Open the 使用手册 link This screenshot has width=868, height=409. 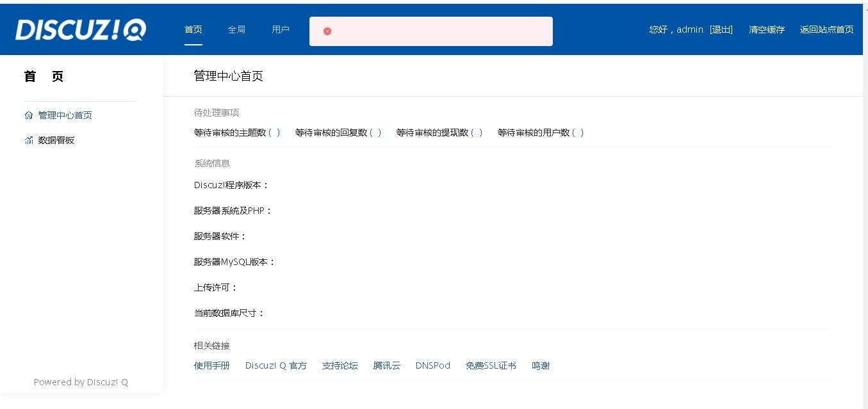coord(211,365)
